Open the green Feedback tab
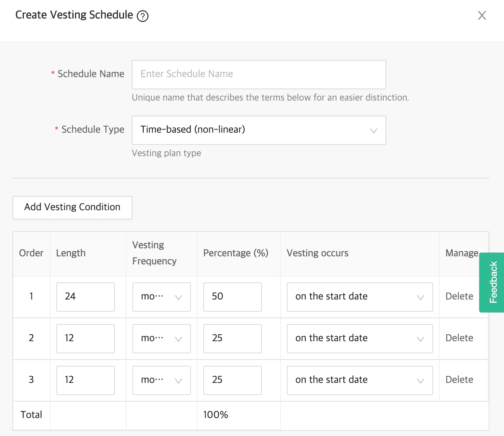Viewport: 504px width, 436px height. point(492,282)
